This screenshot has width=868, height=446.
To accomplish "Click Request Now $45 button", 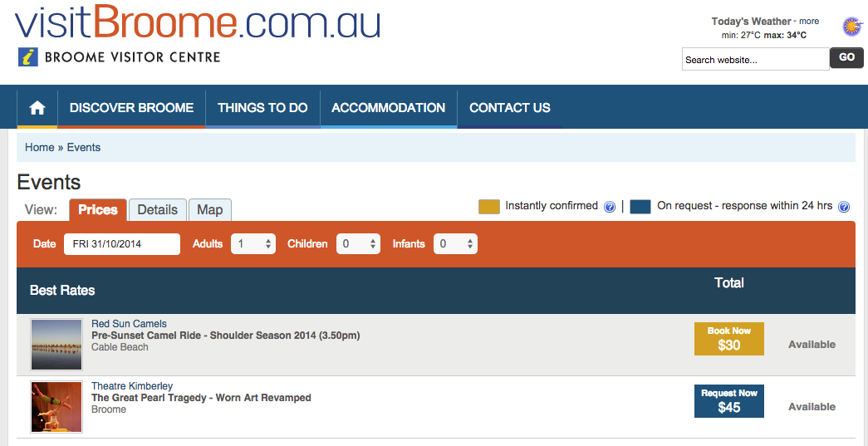I will click(729, 401).
